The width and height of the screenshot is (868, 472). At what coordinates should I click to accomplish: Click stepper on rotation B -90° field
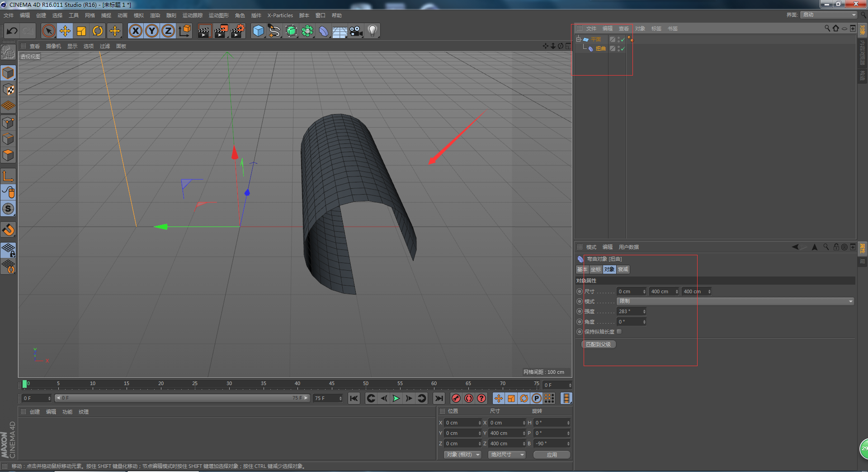click(x=568, y=443)
